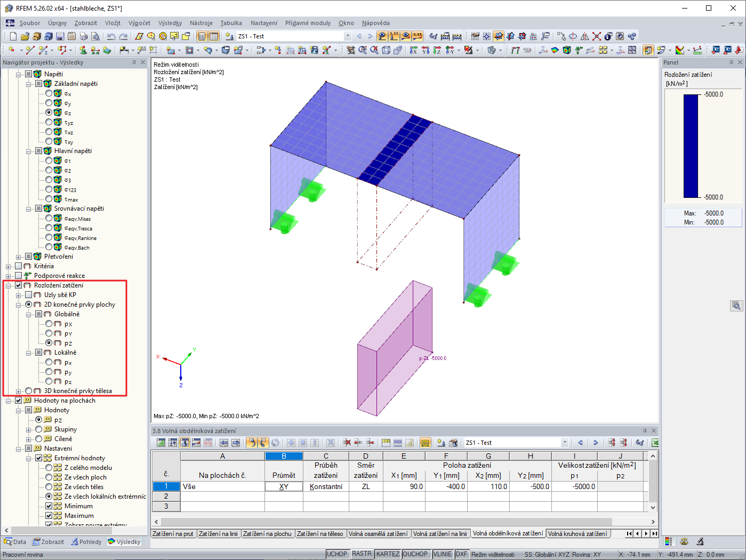Enable the Uzly sítě KP checkbox
Image resolution: width=746 pixels, height=560 pixels.
click(29, 295)
